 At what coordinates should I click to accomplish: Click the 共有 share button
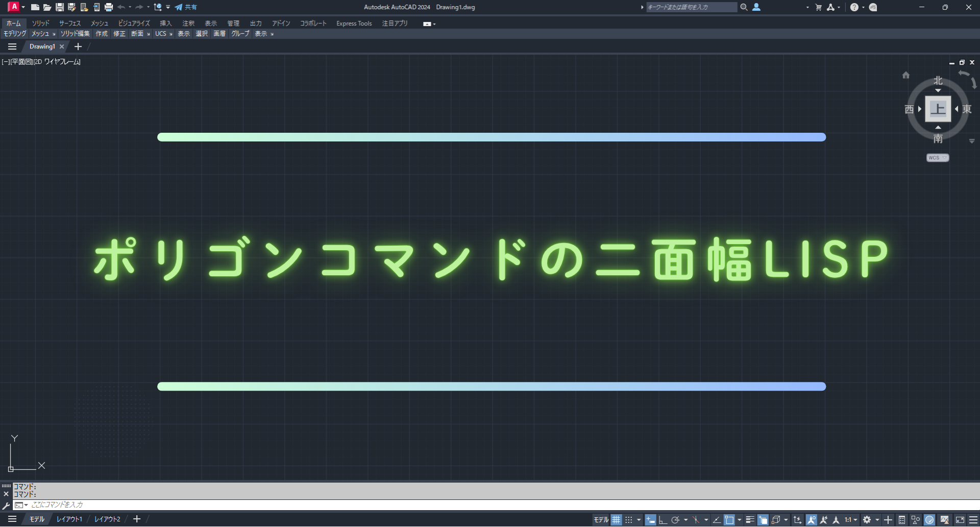click(186, 7)
